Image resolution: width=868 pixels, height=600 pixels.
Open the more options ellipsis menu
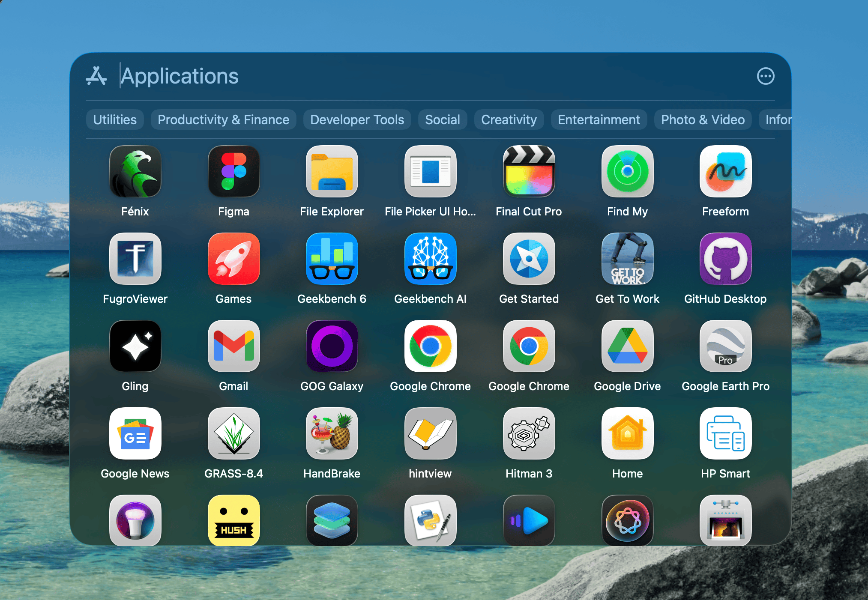[765, 76]
